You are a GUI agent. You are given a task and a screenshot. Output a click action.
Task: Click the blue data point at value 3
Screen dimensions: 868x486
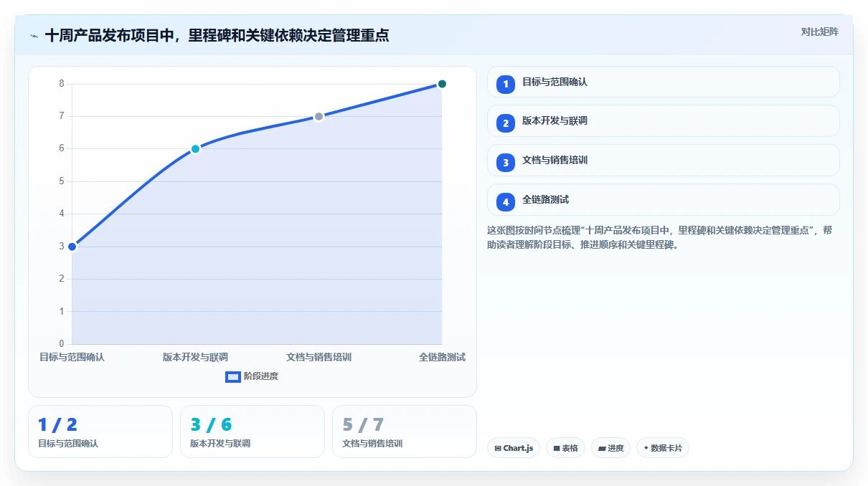(x=72, y=247)
